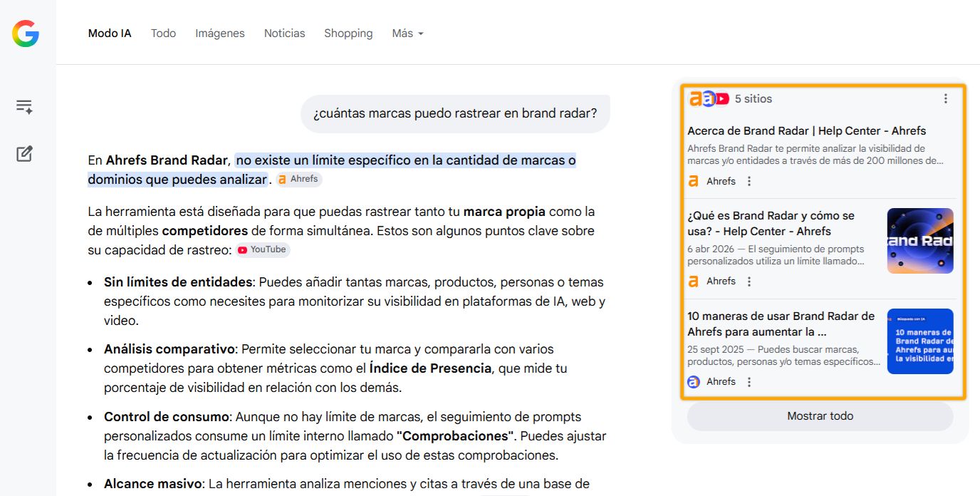The image size is (980, 496).
Task: Open the three-dot menu beside the first Ahrefs source
Action: (749, 181)
